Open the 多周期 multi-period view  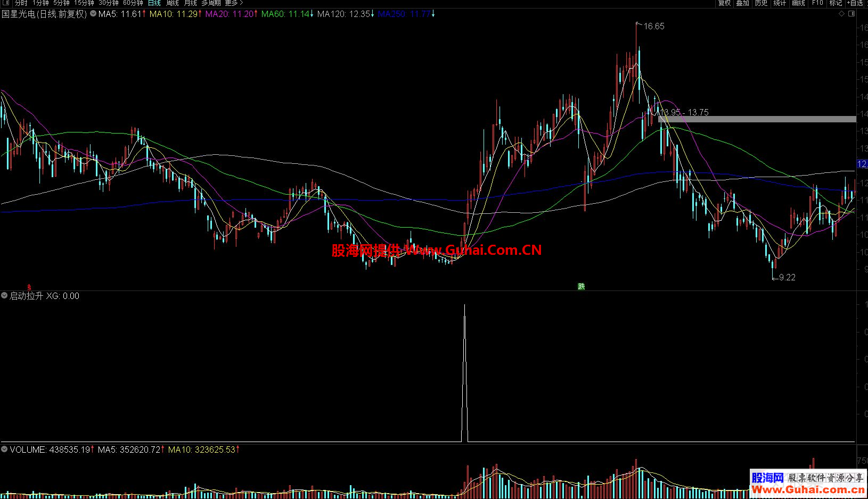(211, 3)
